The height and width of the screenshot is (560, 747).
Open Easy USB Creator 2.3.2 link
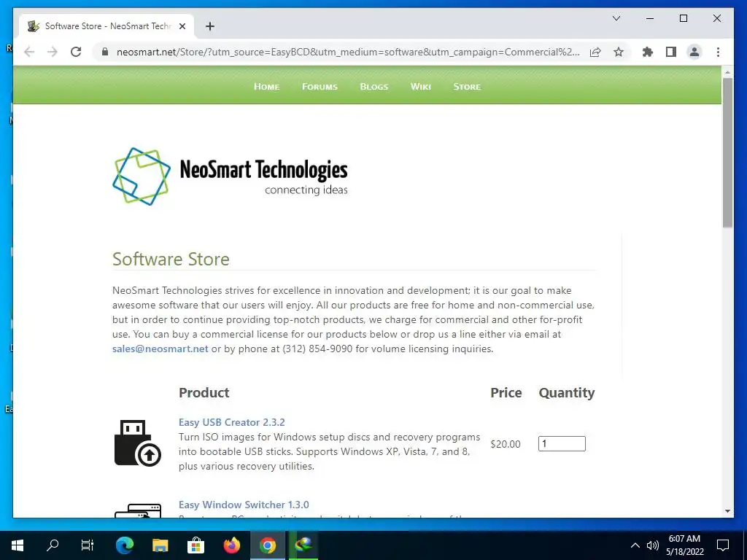click(231, 422)
